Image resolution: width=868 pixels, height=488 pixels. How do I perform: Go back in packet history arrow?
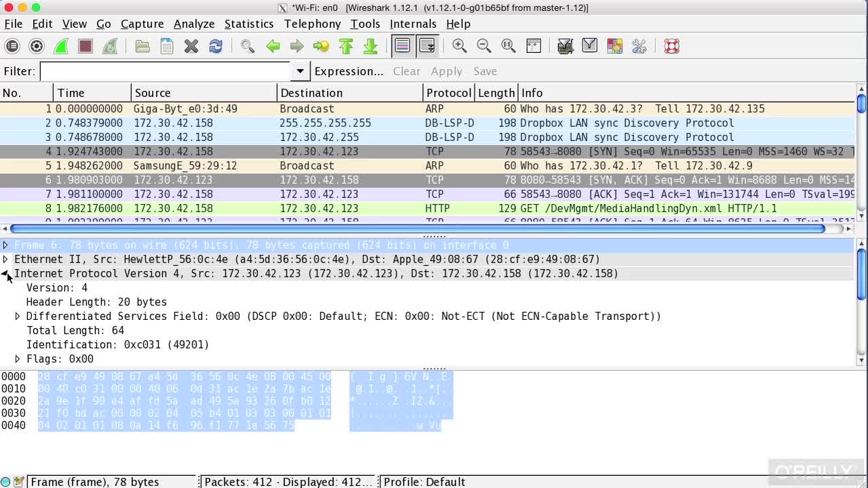click(273, 46)
